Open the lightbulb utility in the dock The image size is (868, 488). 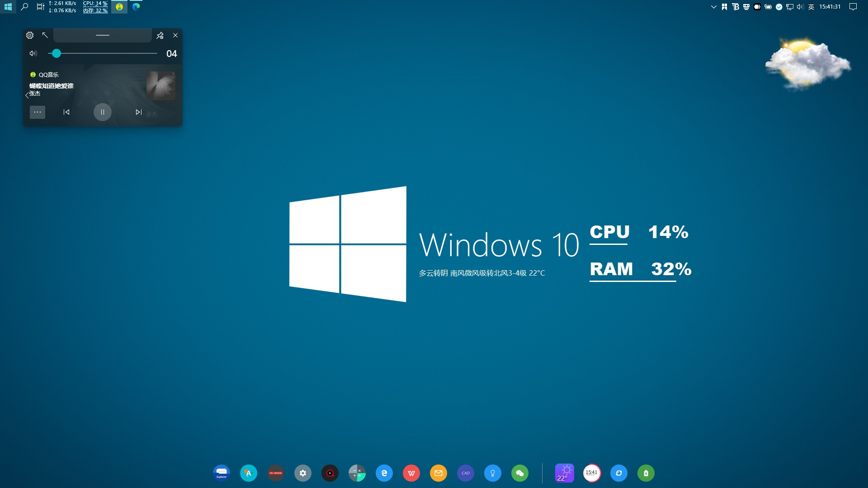[493, 473]
